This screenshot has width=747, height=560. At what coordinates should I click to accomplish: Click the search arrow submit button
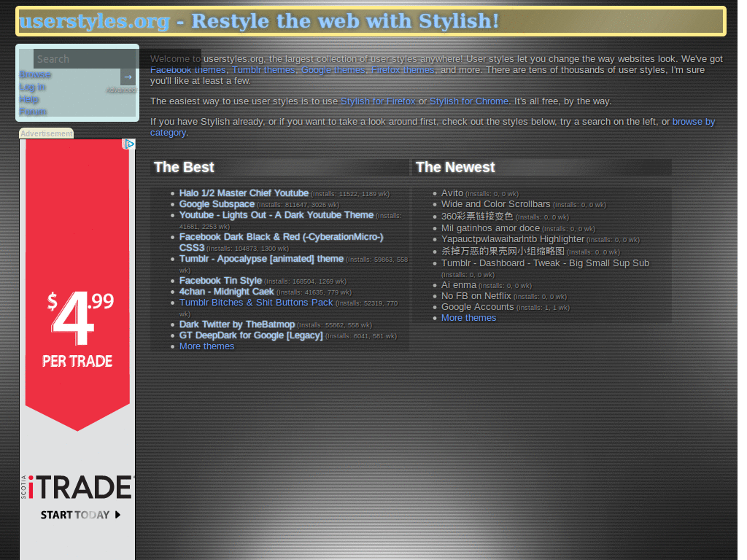(128, 77)
